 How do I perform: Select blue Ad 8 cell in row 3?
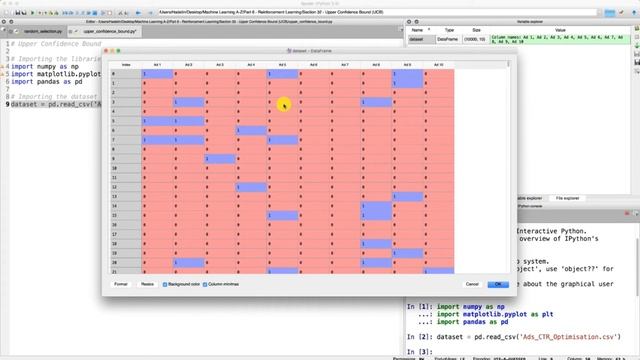click(376, 102)
